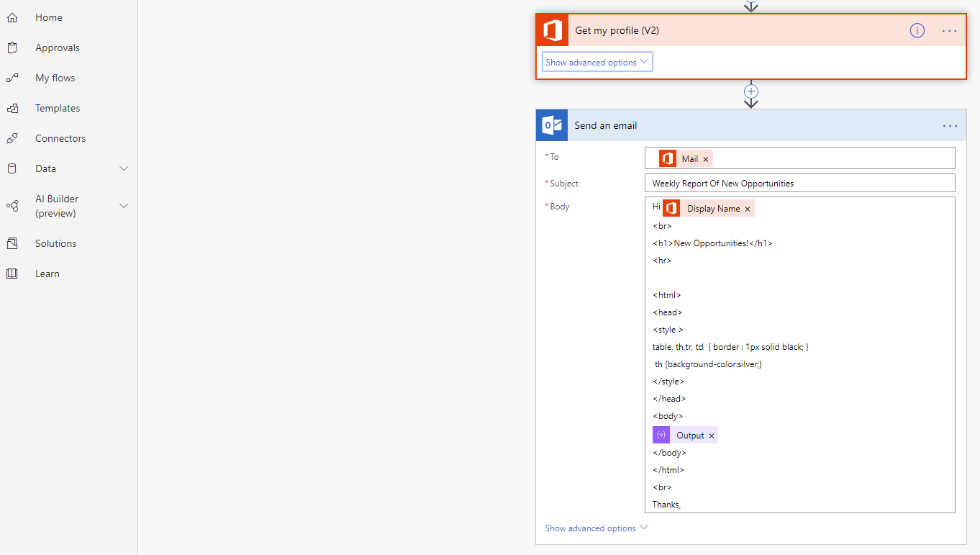The height and width of the screenshot is (555, 980).
Task: Remove the Output token from Body
Action: pyautogui.click(x=712, y=436)
